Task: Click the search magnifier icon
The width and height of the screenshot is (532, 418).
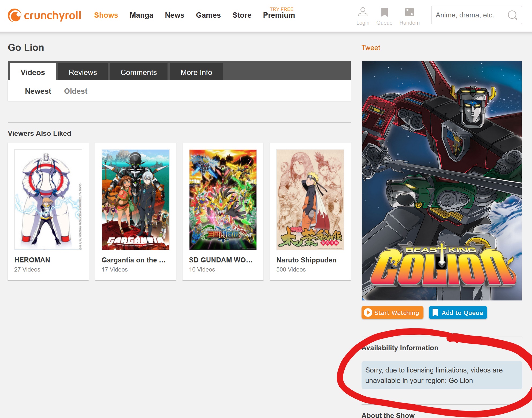Action: click(512, 15)
